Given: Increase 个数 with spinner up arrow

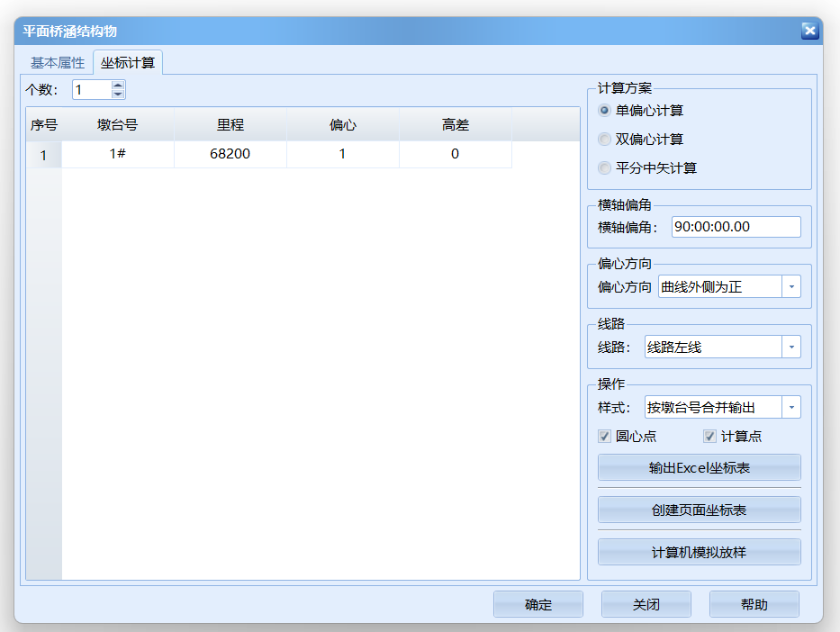Looking at the screenshot, I should coord(118,86).
